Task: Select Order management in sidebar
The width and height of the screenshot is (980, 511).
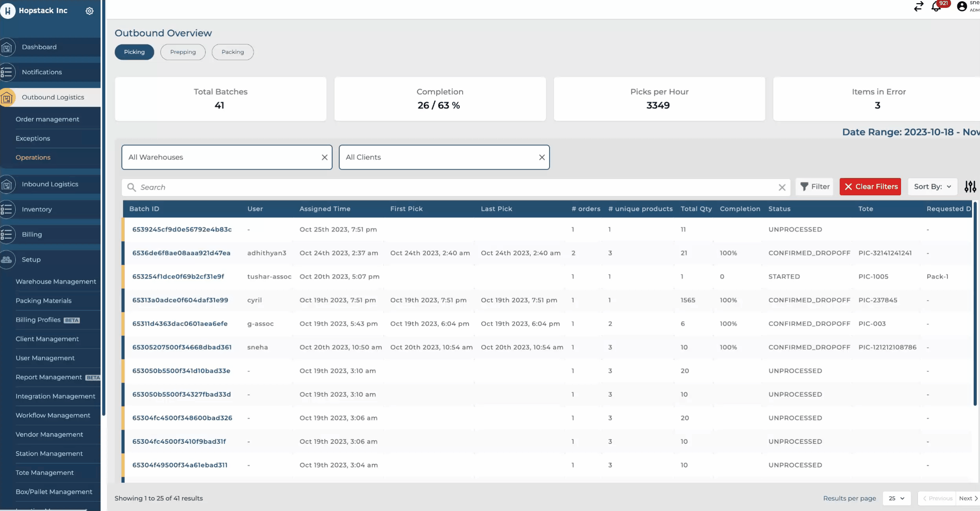Action: [48, 119]
